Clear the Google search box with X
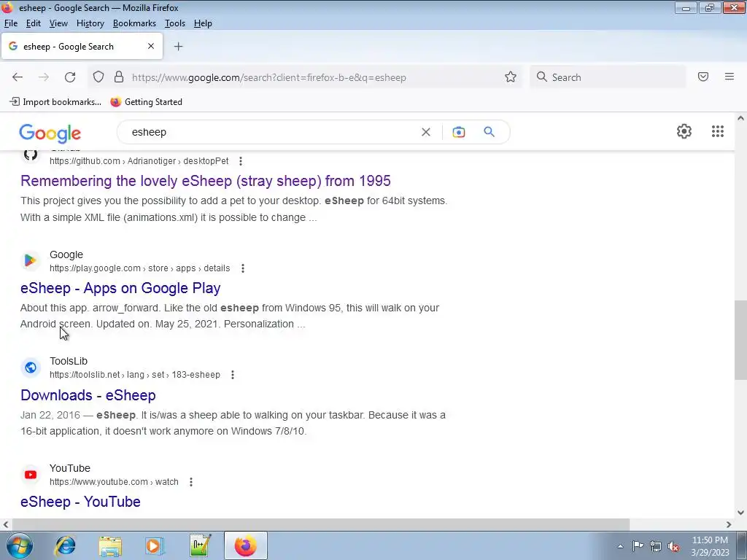747x560 pixels. (426, 132)
